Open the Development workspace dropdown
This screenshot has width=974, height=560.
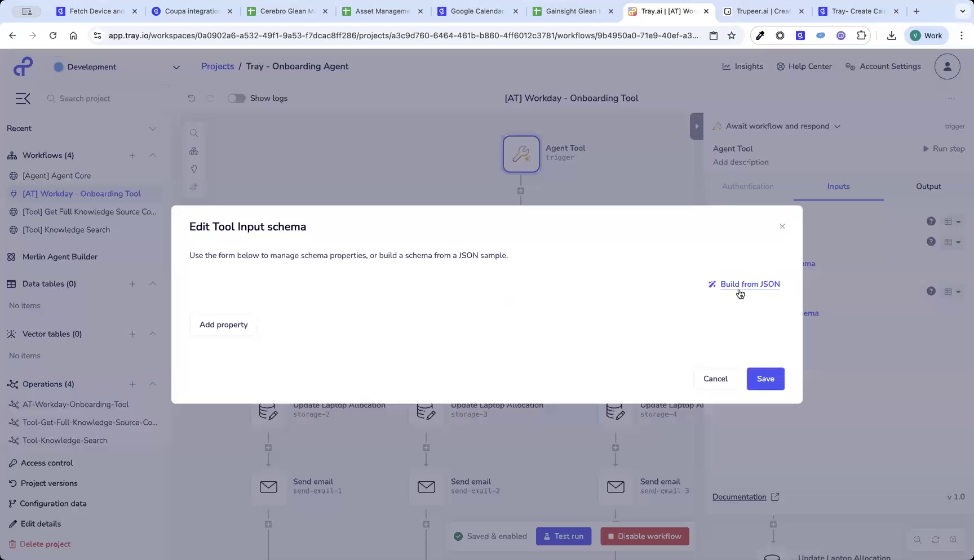click(x=176, y=66)
